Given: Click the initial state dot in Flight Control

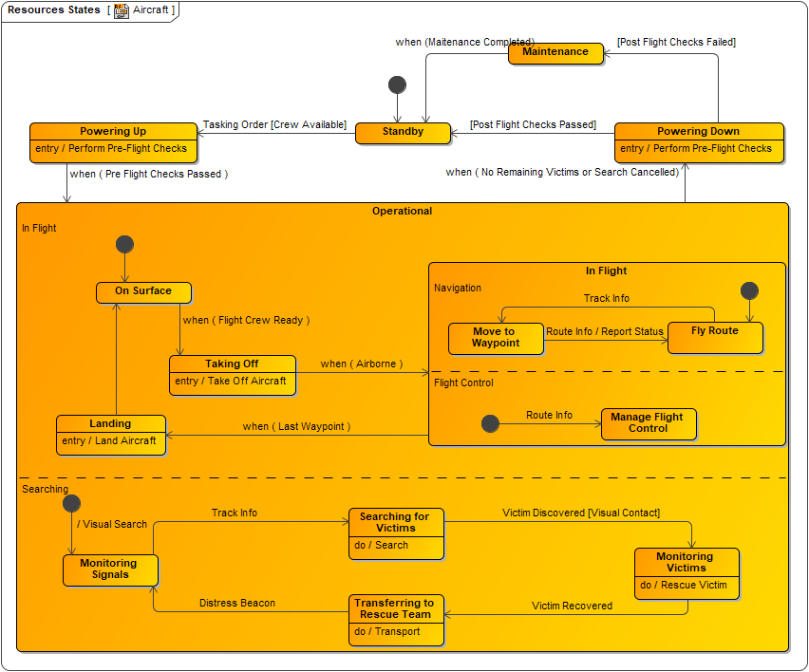Looking at the screenshot, I should (490, 423).
